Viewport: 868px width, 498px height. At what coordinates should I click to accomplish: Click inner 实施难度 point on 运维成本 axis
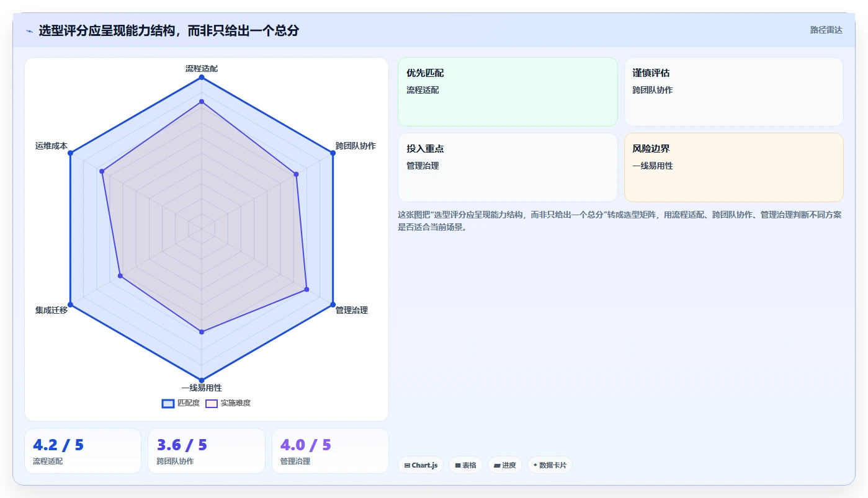(x=102, y=171)
